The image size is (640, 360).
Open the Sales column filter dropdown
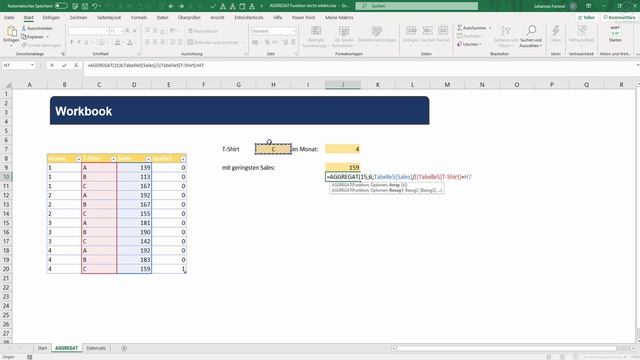click(148, 159)
